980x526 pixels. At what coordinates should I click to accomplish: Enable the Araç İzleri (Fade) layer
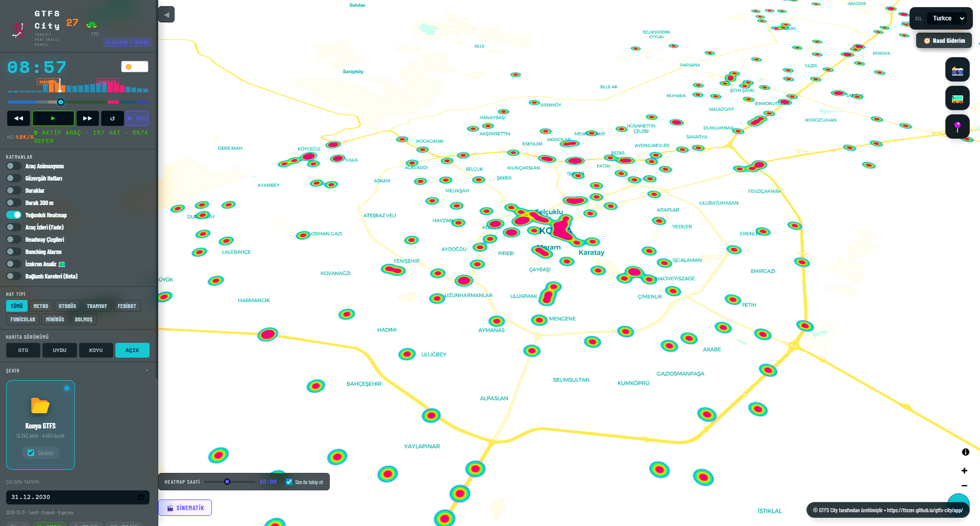(x=14, y=228)
